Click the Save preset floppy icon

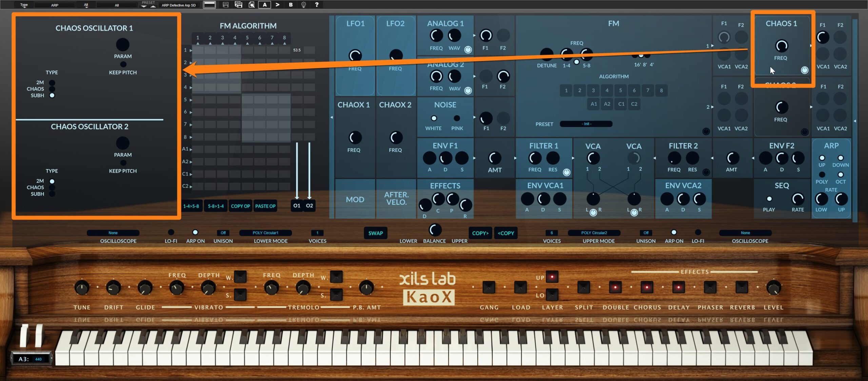(225, 5)
